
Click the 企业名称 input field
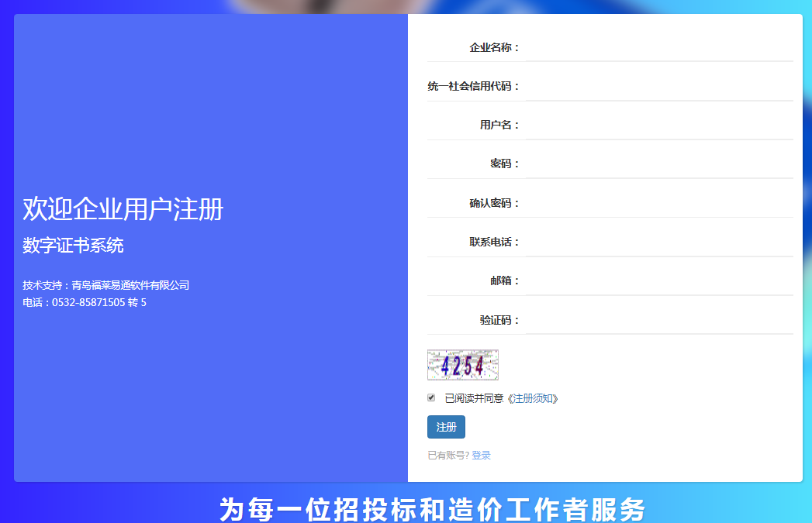coord(658,47)
